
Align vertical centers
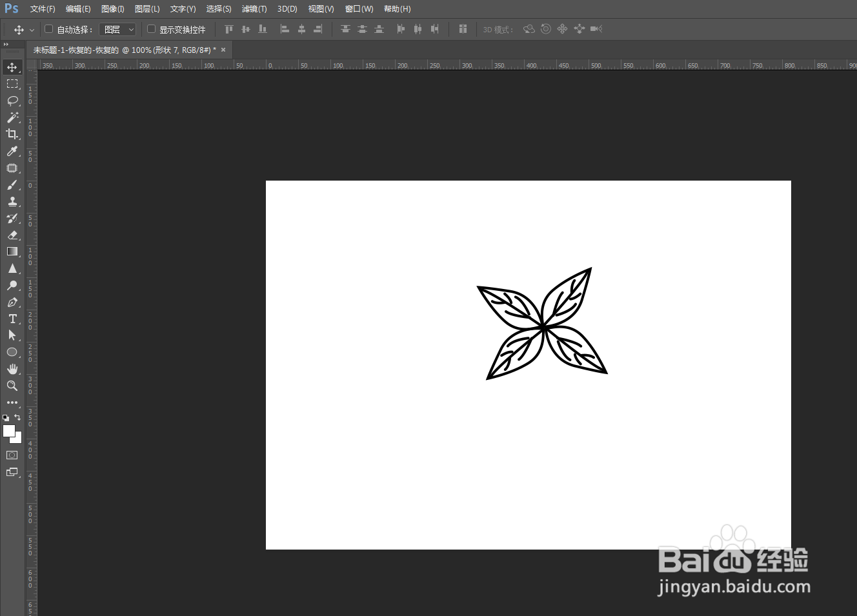245,29
